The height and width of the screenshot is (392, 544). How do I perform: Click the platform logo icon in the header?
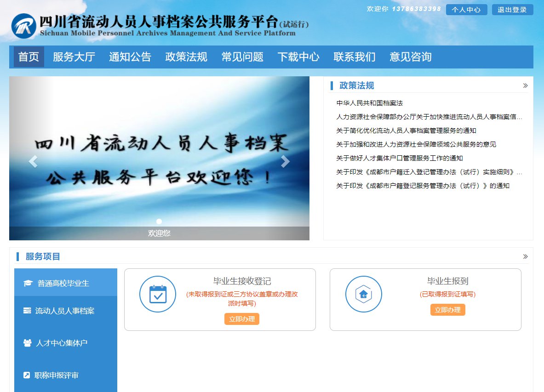point(24,26)
